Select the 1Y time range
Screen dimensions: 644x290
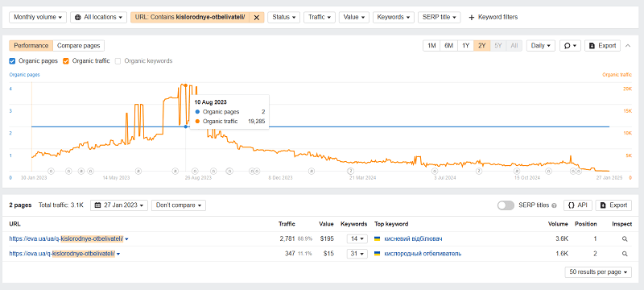[x=465, y=46]
